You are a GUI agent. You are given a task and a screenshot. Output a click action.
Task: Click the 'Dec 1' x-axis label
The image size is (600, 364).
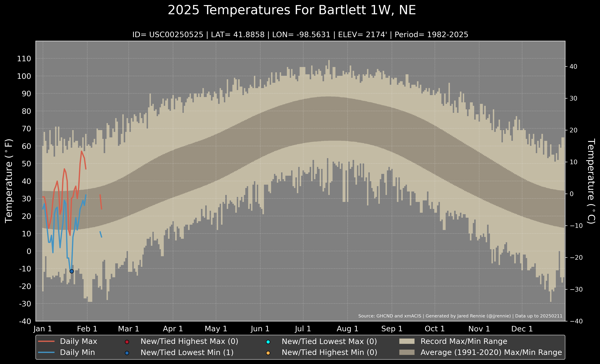(522, 329)
